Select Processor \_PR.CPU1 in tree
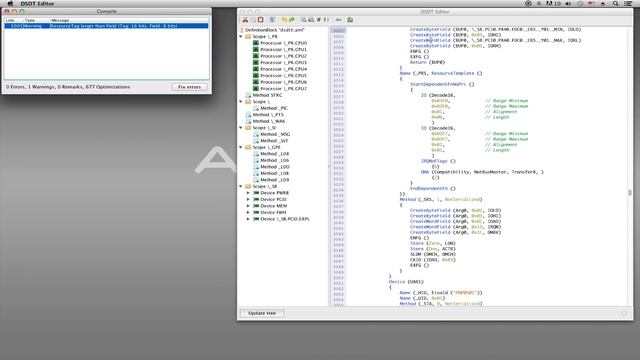Screen dimensions: 640x360 pyautogui.click(x=283, y=49)
